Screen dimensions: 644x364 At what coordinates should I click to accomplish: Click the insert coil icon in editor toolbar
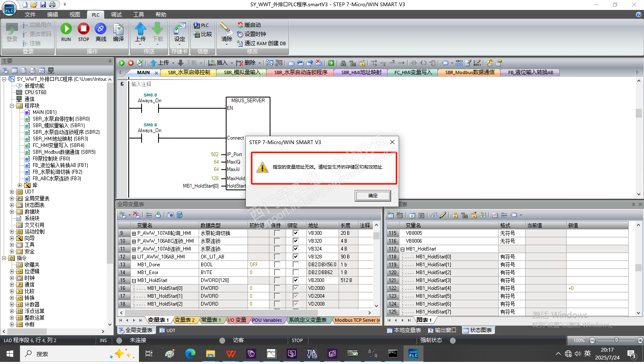pos(423,63)
